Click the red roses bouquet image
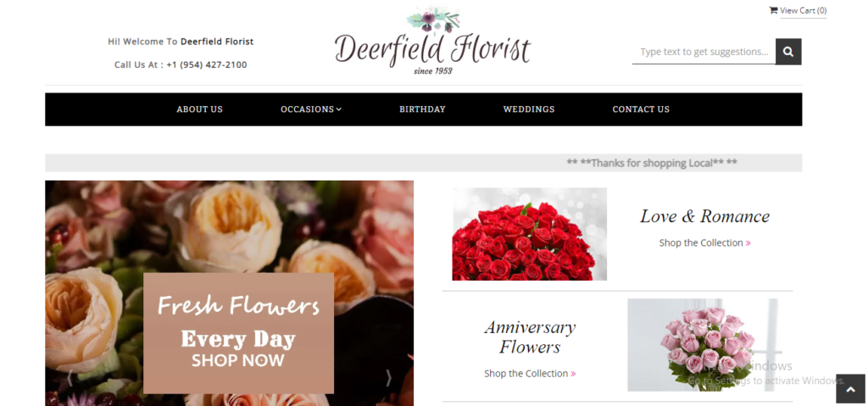 pos(529,234)
